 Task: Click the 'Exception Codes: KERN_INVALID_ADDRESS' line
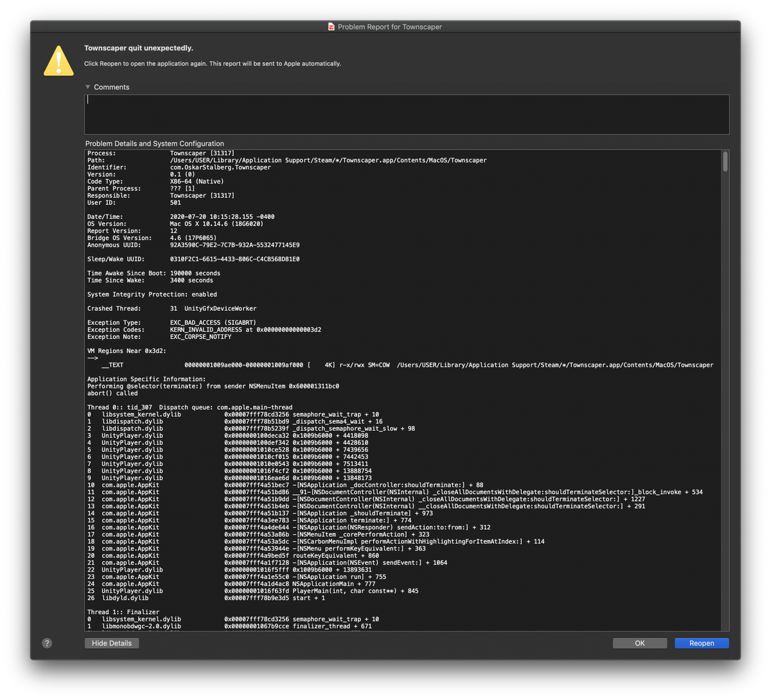pos(204,330)
